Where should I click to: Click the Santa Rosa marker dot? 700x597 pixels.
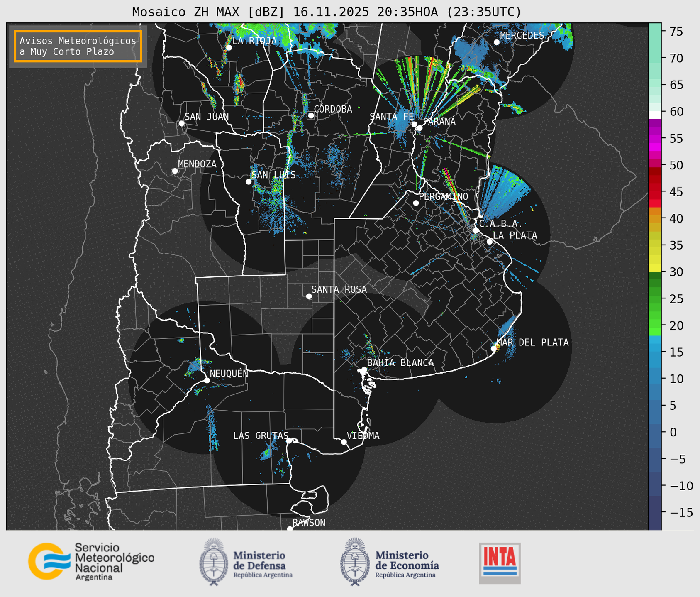tap(309, 296)
